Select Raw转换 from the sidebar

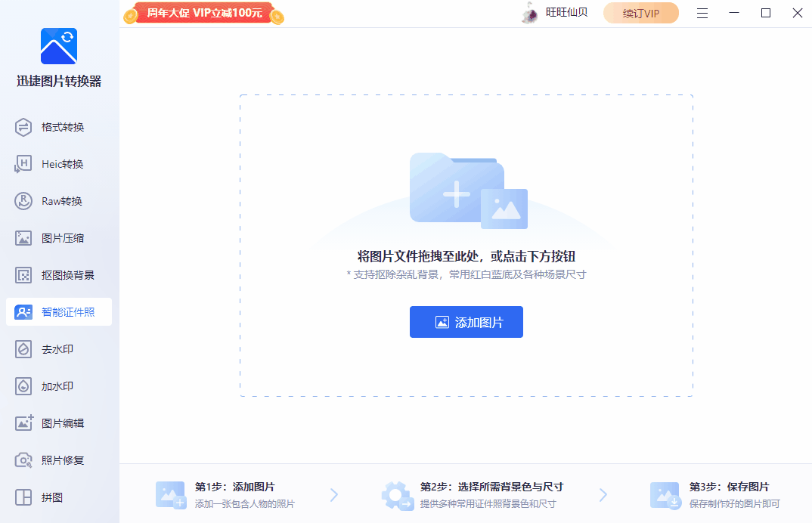59,201
